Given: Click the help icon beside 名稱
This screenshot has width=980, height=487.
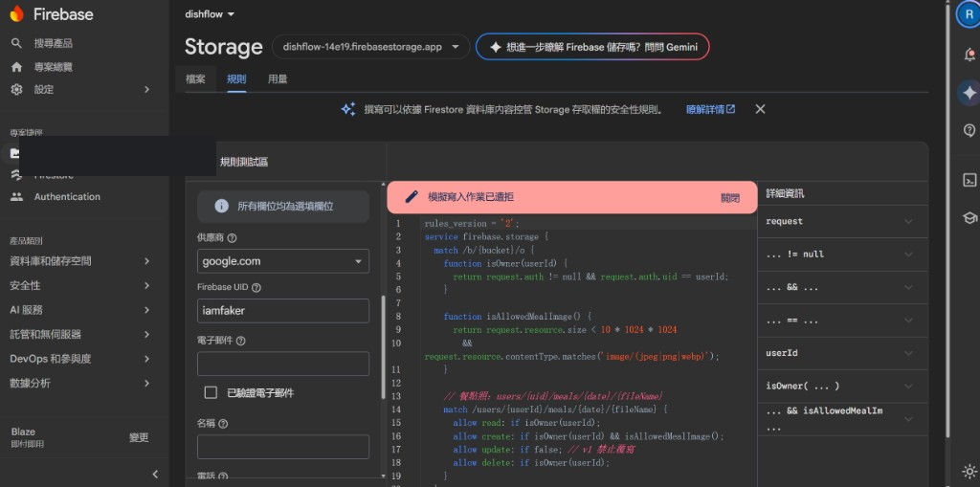Looking at the screenshot, I should pyautogui.click(x=223, y=423).
